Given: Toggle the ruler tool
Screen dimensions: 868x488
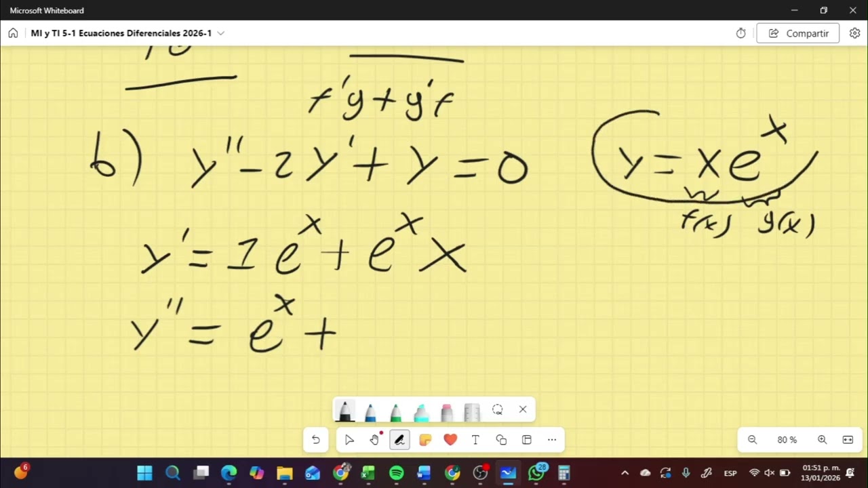Looking at the screenshot, I should 472,411.
